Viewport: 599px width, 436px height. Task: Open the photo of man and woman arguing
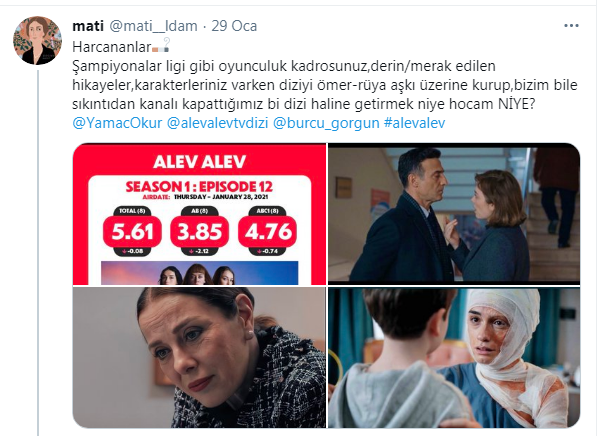pyautogui.click(x=454, y=214)
